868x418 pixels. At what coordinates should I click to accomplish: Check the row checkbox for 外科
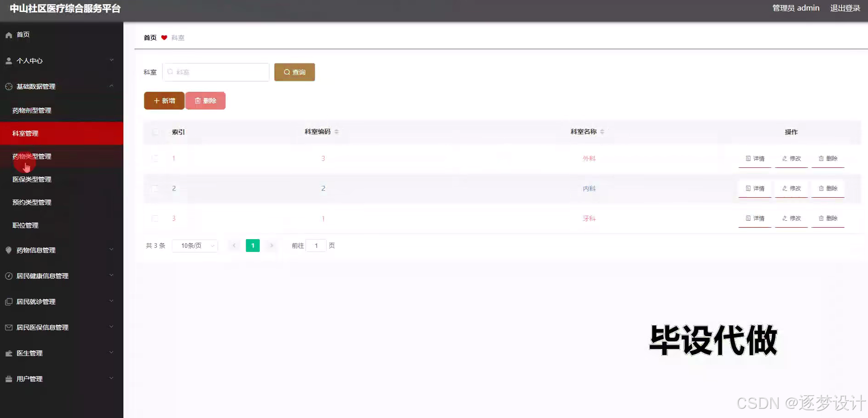point(155,158)
